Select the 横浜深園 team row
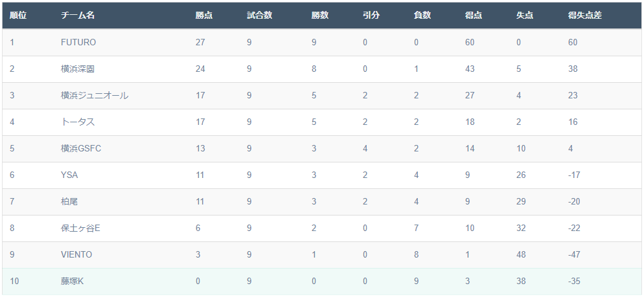The height and width of the screenshot is (299, 644). point(322,69)
